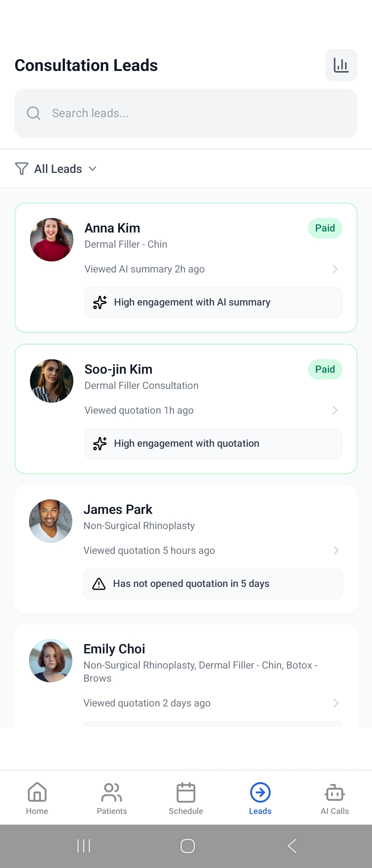372x868 pixels.
Task: Click the sparkle icon on Soo-jin Kim's insight
Action: pyautogui.click(x=99, y=444)
